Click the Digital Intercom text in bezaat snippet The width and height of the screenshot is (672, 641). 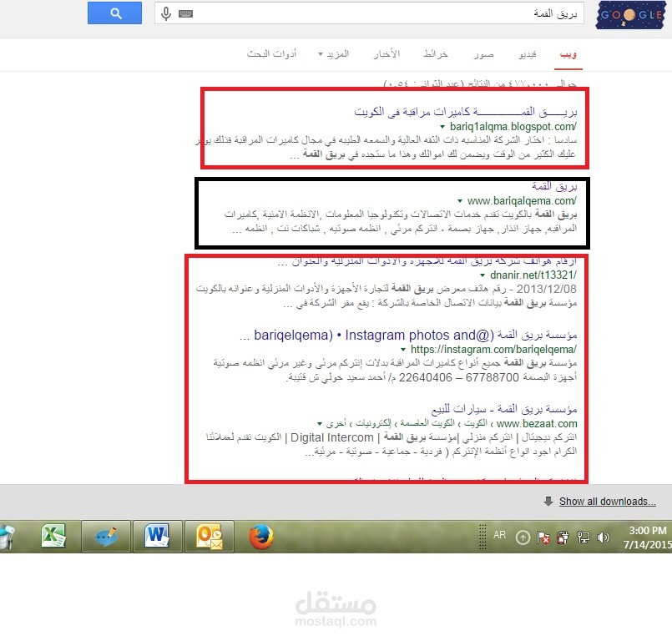click(x=332, y=437)
